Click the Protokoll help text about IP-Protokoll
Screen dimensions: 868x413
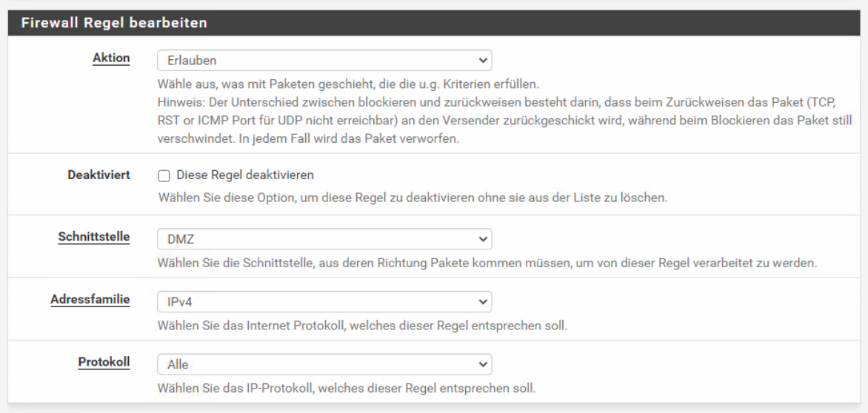pos(347,388)
